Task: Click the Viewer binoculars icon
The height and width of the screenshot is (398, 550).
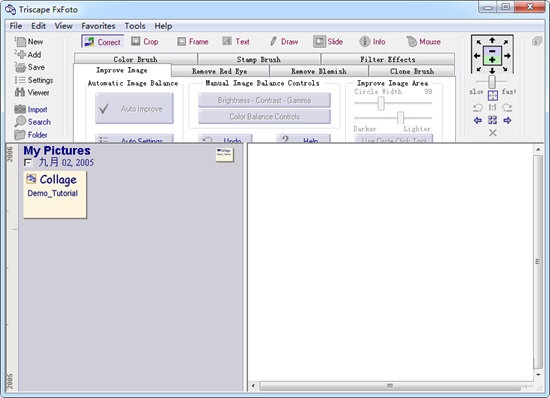Action: [20, 92]
